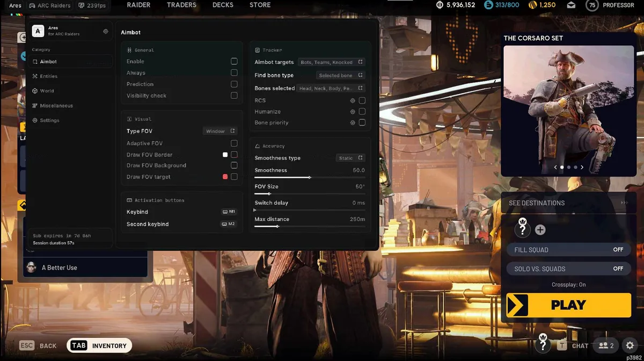The height and width of the screenshot is (361, 644).
Task: Click the coin currency icon beside 5.936.152
Action: [440, 5]
